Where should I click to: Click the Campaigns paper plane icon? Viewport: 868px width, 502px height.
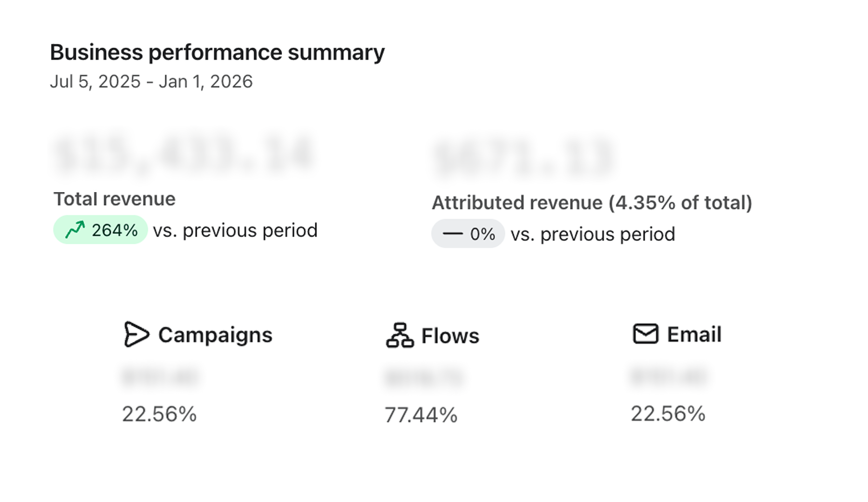(136, 334)
